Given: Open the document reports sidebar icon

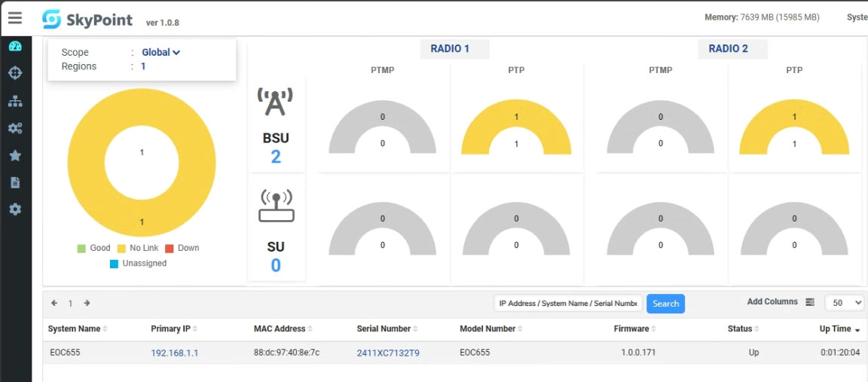Looking at the screenshot, I should 15,182.
